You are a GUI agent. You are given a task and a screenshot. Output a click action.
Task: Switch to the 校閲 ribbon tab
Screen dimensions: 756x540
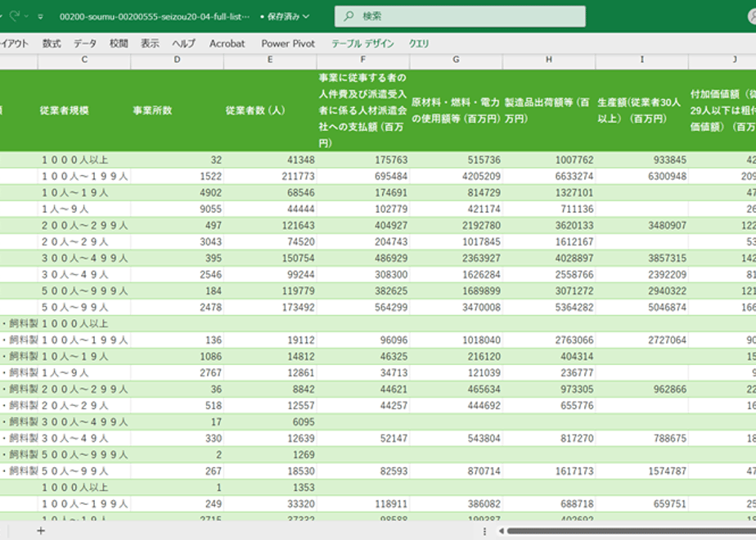pyautogui.click(x=119, y=43)
